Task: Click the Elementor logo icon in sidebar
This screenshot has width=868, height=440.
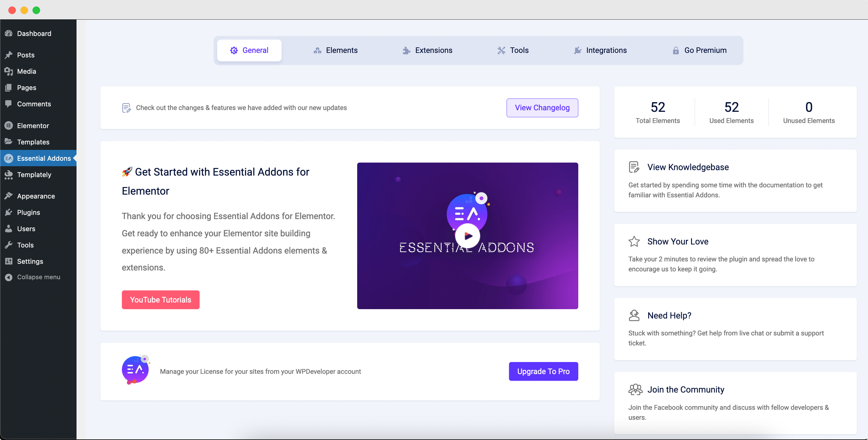Action: [8, 125]
